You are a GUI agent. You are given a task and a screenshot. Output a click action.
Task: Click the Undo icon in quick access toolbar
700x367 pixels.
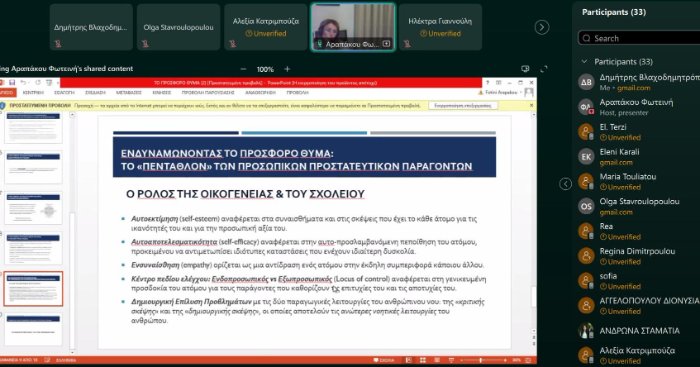click(23, 83)
